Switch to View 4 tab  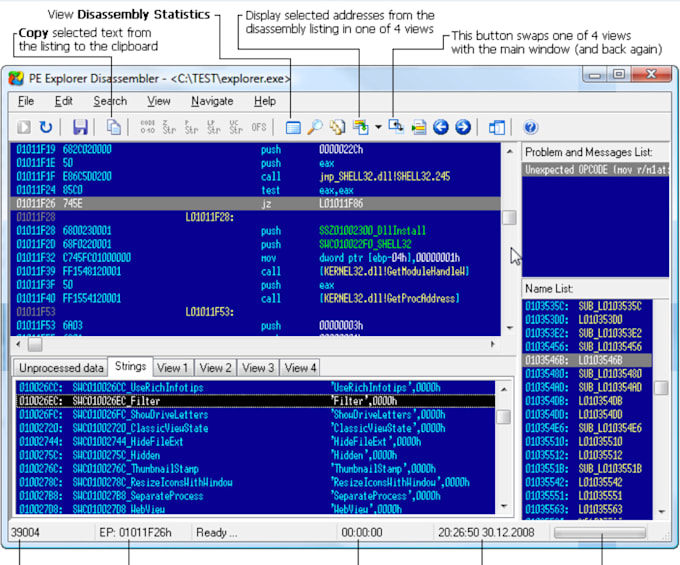point(300,368)
